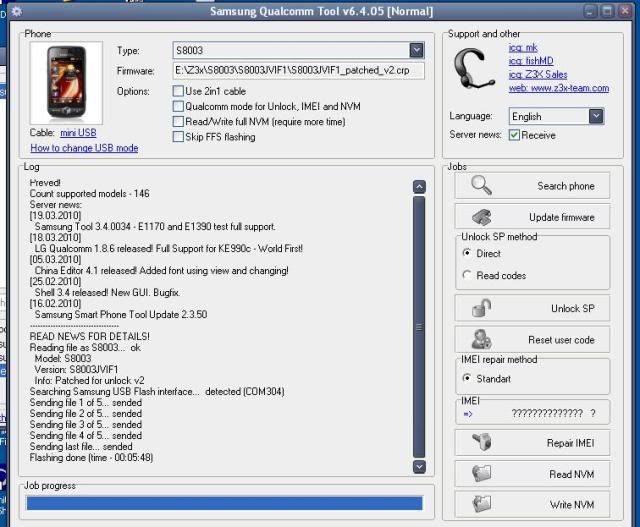Click the chip icon on Update firmware
Viewport: 640px width, 527px height.
coord(482,217)
